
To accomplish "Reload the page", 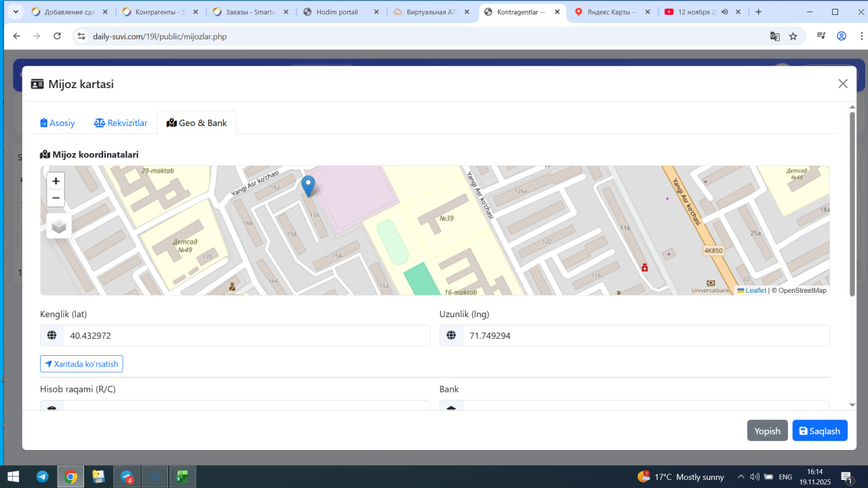I will pyautogui.click(x=57, y=37).
